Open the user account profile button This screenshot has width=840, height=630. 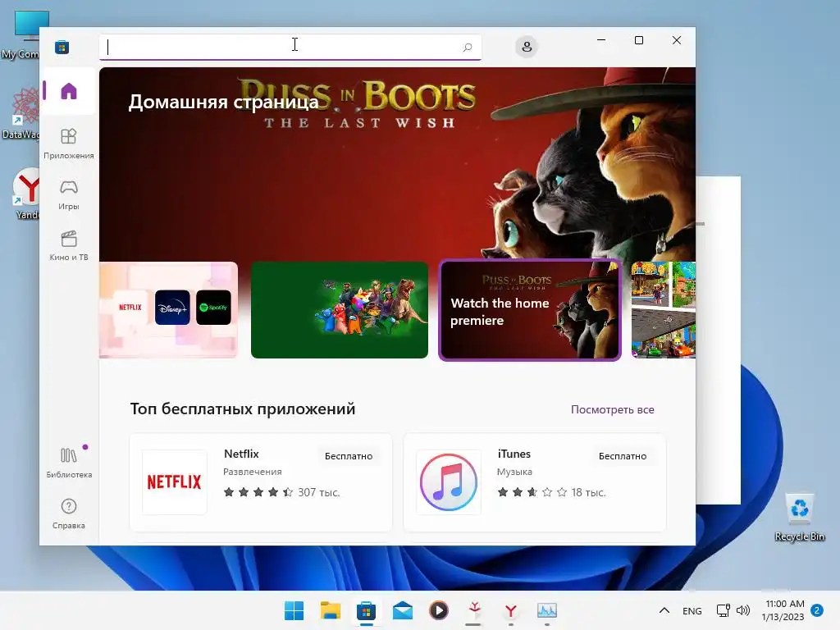[527, 47]
